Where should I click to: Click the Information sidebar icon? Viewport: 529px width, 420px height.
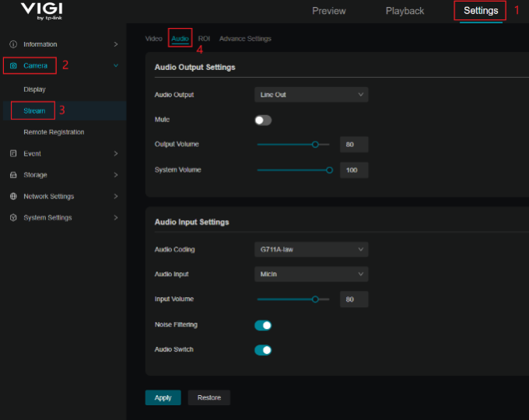pyautogui.click(x=13, y=44)
